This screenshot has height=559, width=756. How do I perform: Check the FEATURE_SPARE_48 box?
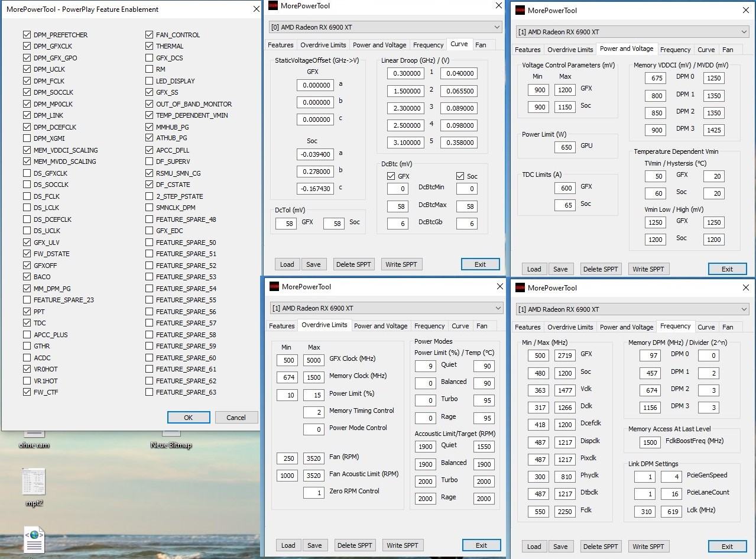[149, 219]
